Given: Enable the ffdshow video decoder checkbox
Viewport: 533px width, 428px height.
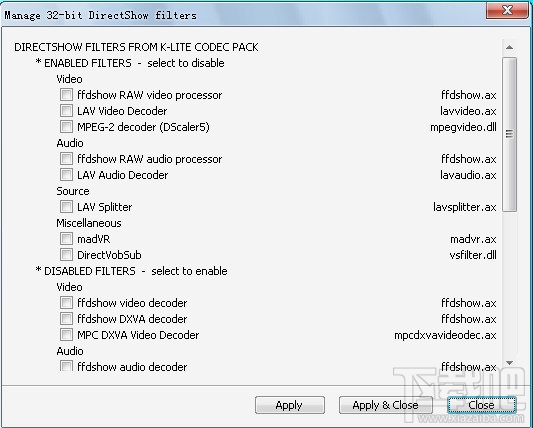Looking at the screenshot, I should 66,303.
